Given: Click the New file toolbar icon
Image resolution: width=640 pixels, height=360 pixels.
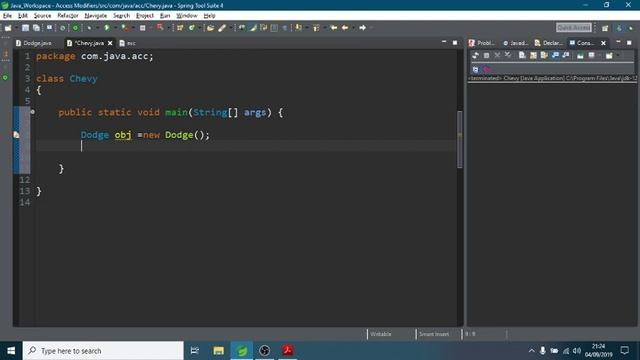Looking at the screenshot, I should (8, 28).
